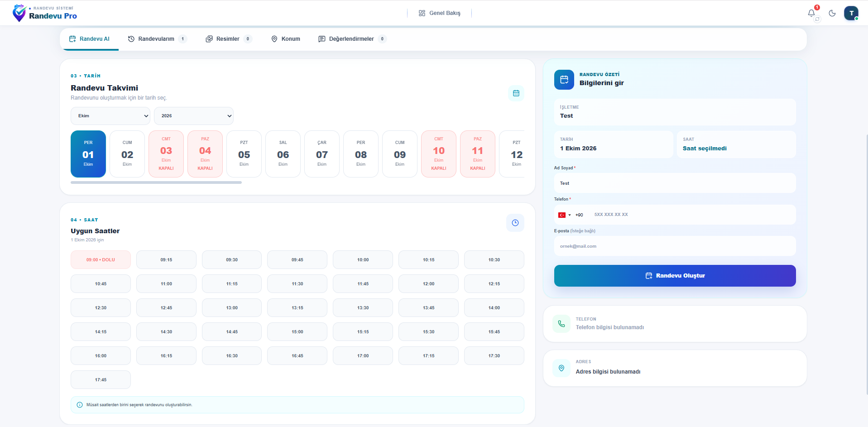Click the Telefon number field
868x427 pixels.
pos(693,215)
